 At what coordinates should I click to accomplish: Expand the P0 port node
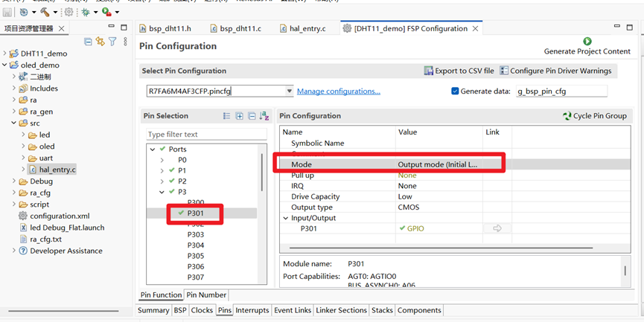coord(162,160)
